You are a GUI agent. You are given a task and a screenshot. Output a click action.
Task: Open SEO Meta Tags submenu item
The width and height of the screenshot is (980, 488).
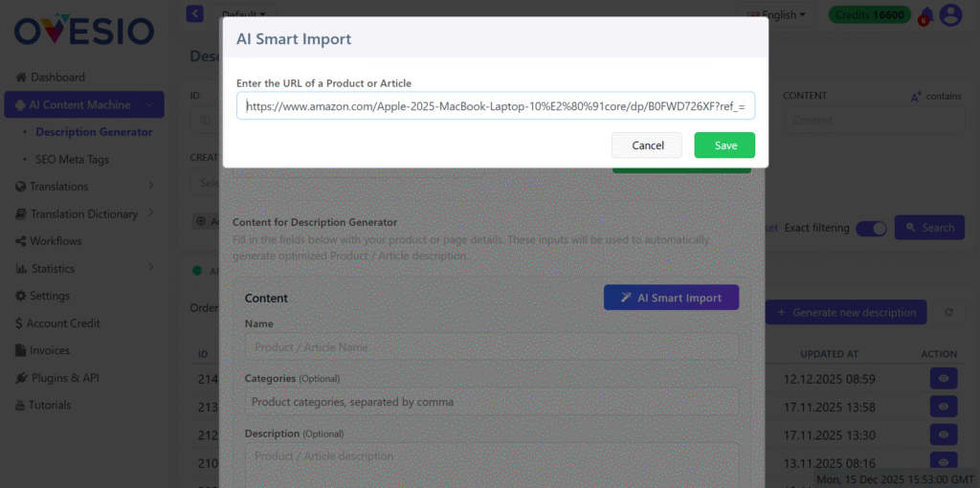[75, 159]
